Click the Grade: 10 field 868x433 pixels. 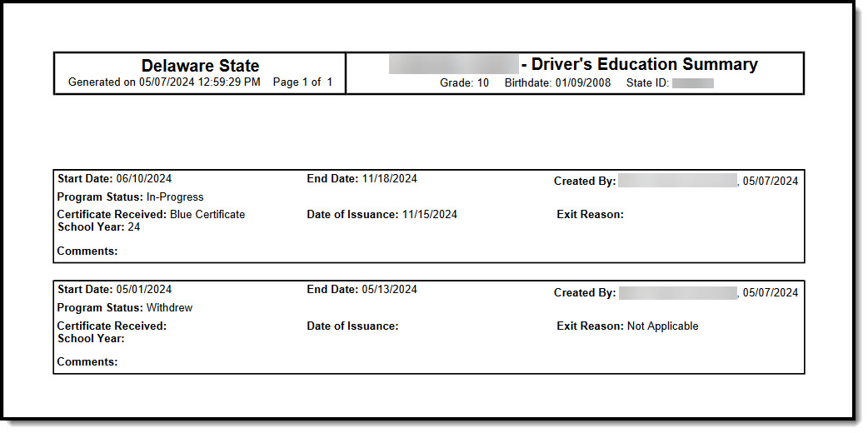coord(465,83)
